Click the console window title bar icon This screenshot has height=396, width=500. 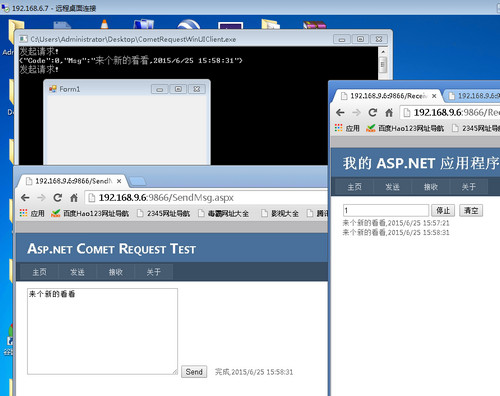pyautogui.click(x=23, y=39)
